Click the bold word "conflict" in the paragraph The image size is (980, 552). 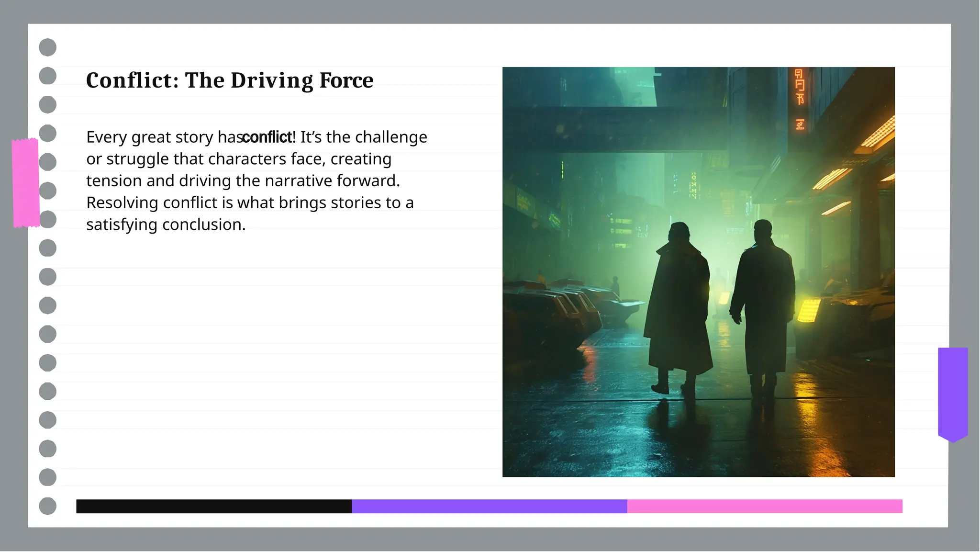coord(267,137)
